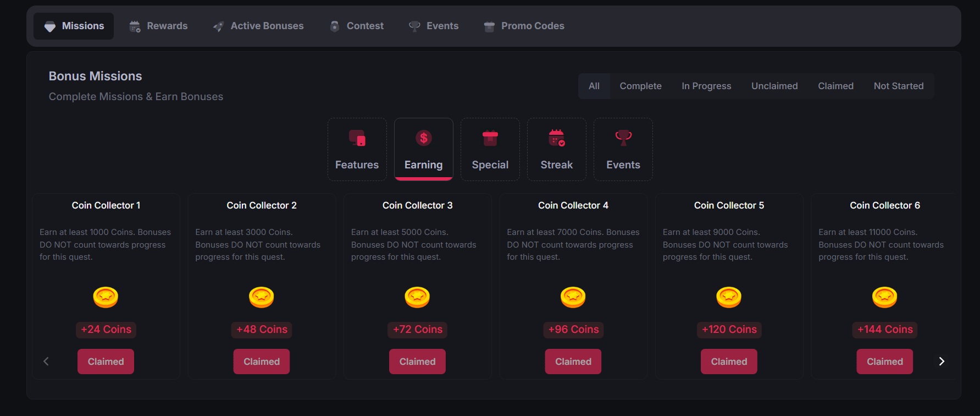Select the Earning dollar icon
The image size is (980, 416).
(424, 138)
